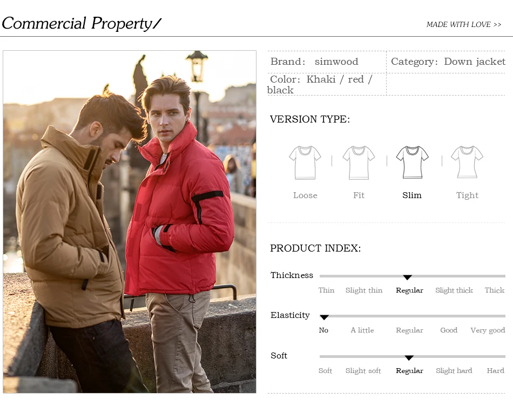Select the Tight version type label
The image size is (513, 420).
coord(467,195)
